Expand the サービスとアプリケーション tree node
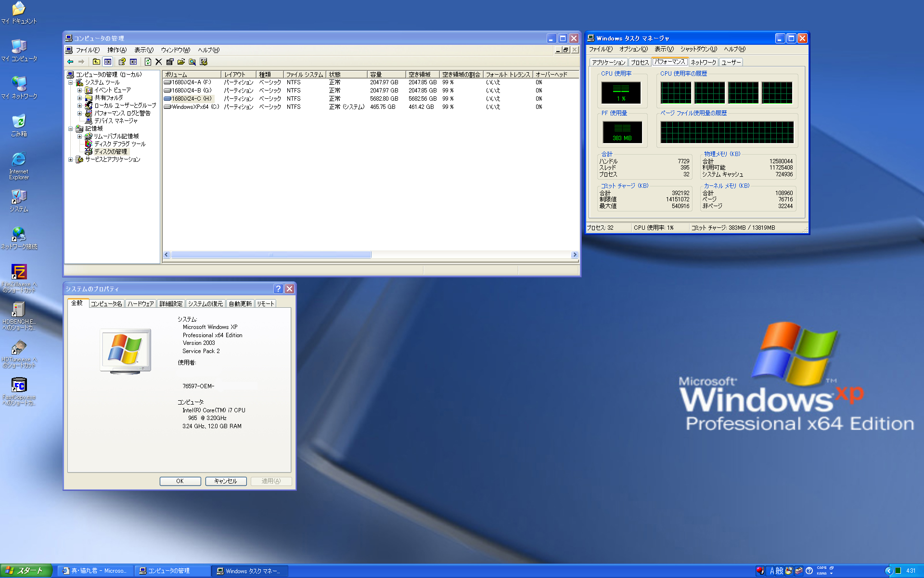Image resolution: width=924 pixels, height=578 pixels. pos(70,159)
